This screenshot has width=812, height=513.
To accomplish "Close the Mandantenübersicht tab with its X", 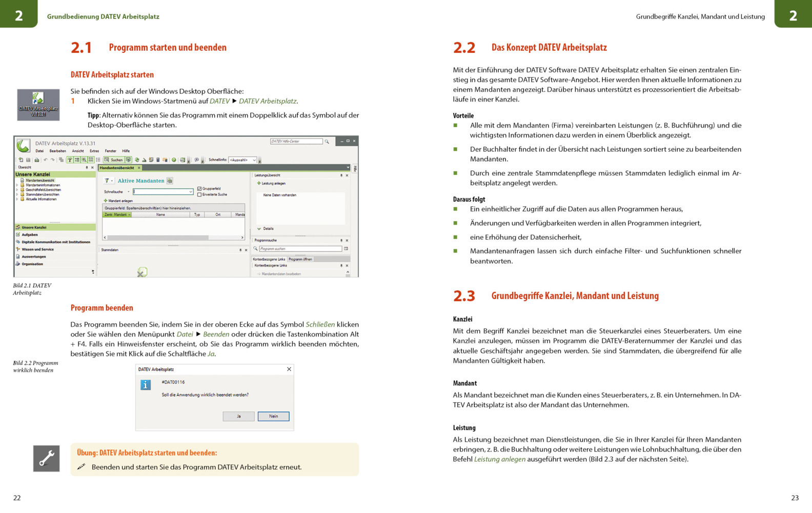I will click(x=139, y=168).
